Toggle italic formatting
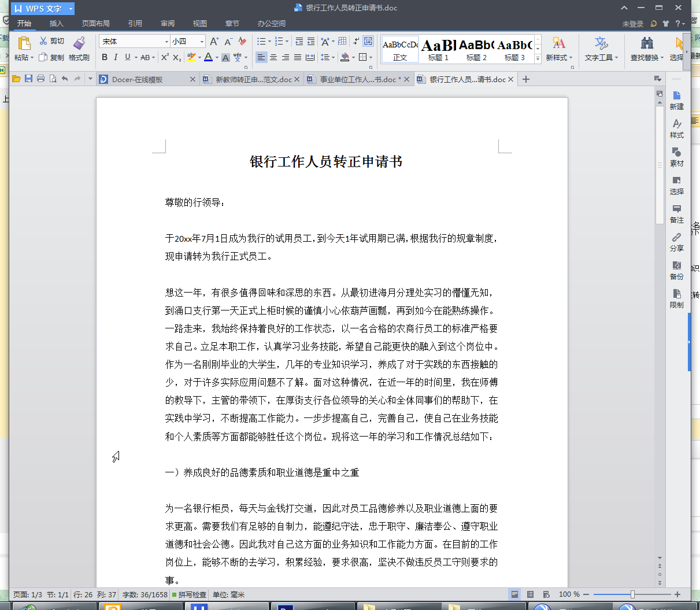Image resolution: width=700 pixels, height=610 pixels. point(115,57)
